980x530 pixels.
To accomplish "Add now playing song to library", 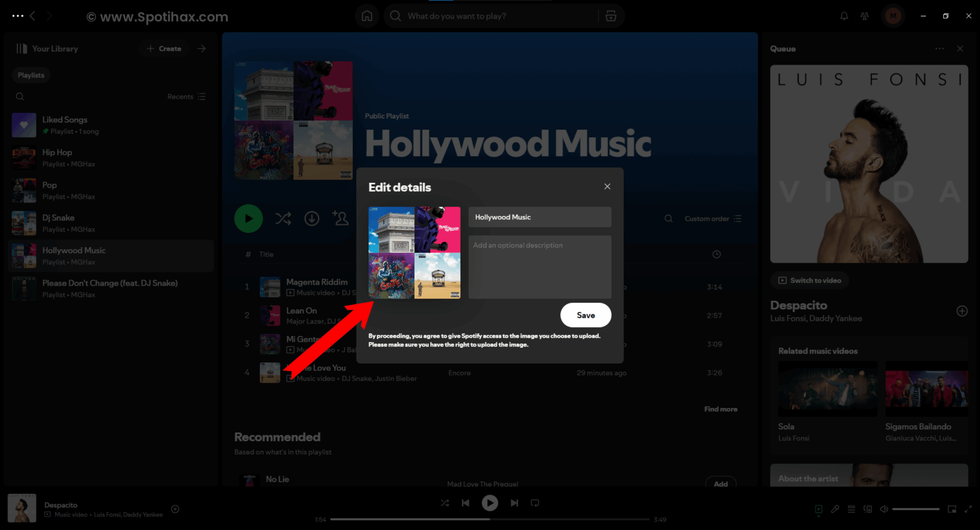I will click(x=175, y=509).
